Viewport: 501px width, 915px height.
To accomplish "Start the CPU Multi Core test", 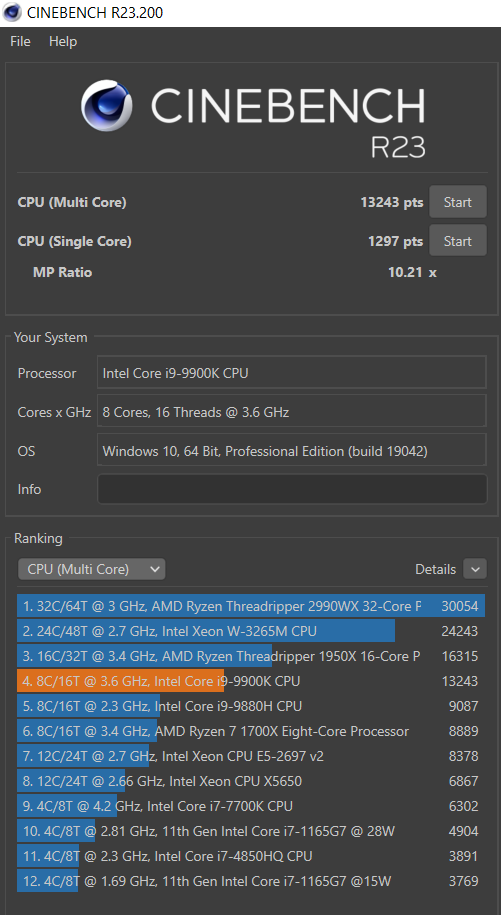I will pos(458,202).
